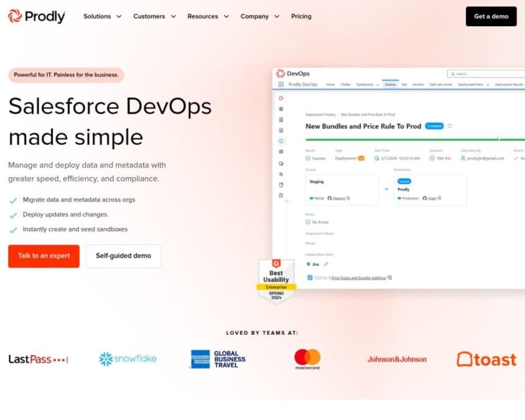Click the Johnson & Johnson logo
525x420 pixels.
397,360
